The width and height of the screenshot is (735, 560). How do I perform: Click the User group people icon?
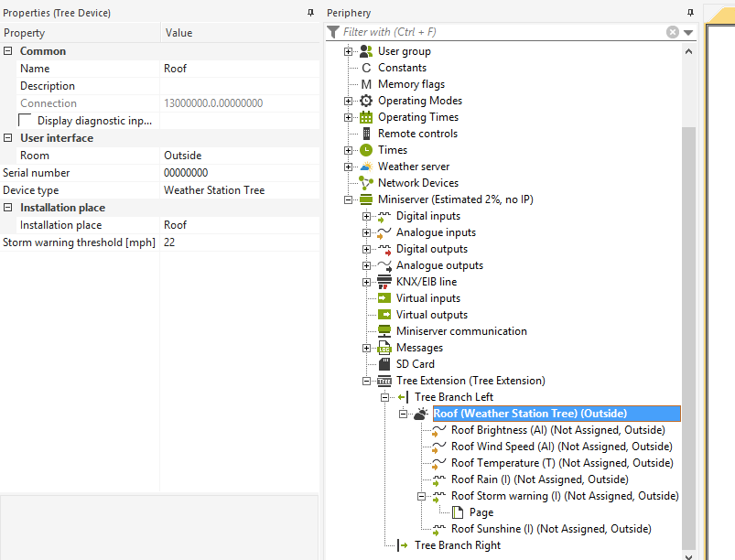tap(366, 51)
